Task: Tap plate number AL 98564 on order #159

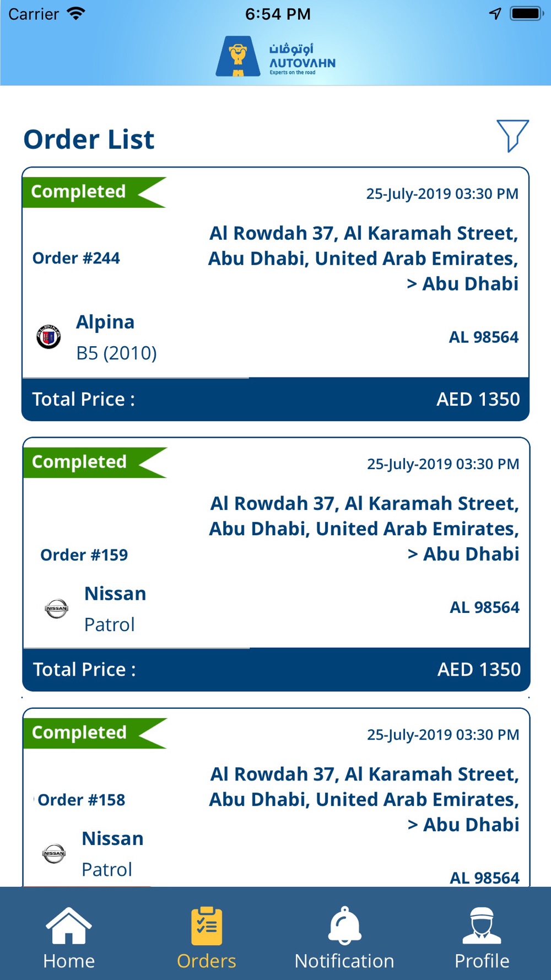Action: 485,607
